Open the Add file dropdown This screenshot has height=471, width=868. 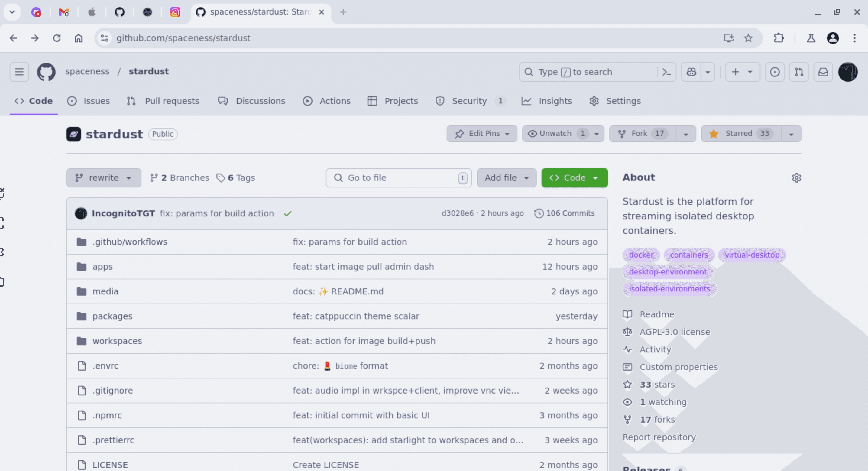507,178
